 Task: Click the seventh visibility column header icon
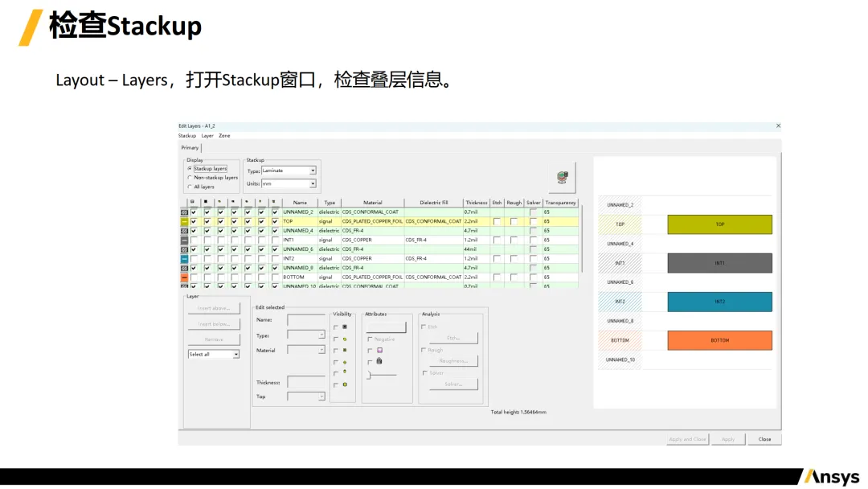(273, 202)
